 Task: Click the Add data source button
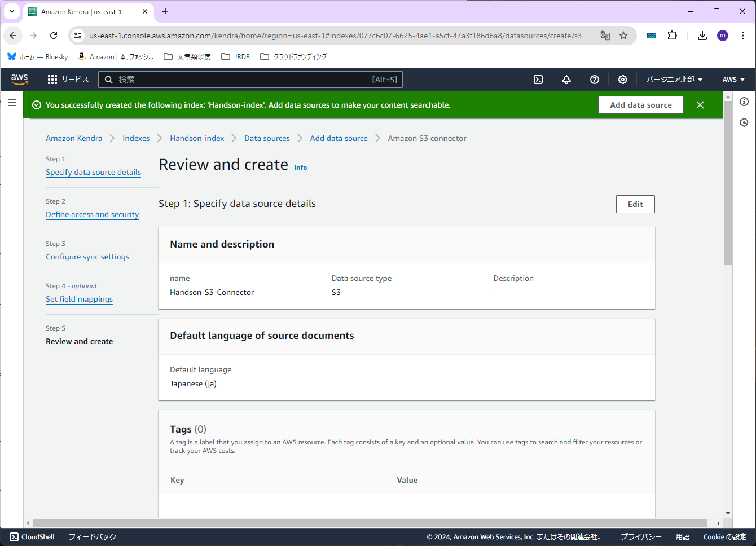click(641, 105)
